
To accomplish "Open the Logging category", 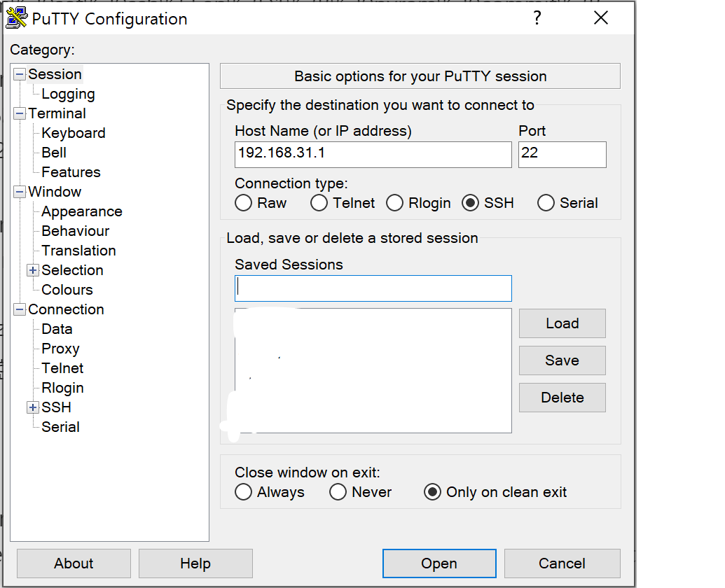I will click(x=68, y=94).
